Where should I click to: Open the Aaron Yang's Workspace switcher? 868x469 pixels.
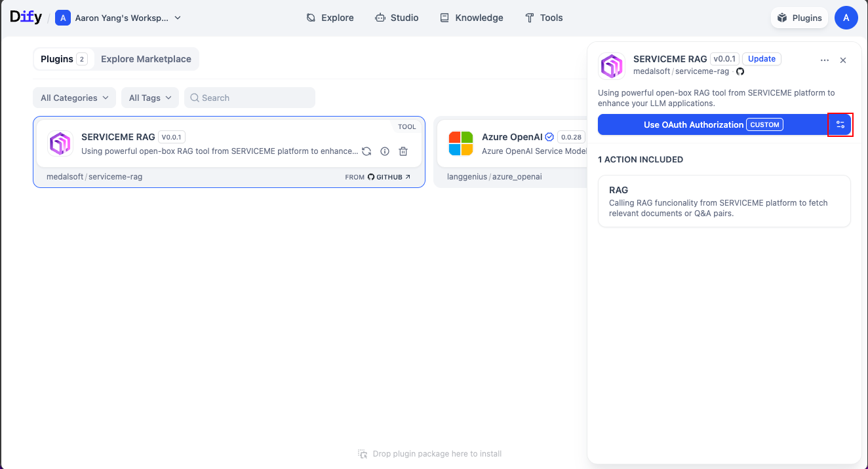click(x=118, y=18)
